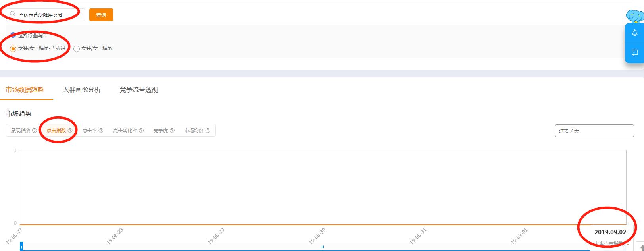Click help icon beside 点击转化率

click(x=141, y=131)
